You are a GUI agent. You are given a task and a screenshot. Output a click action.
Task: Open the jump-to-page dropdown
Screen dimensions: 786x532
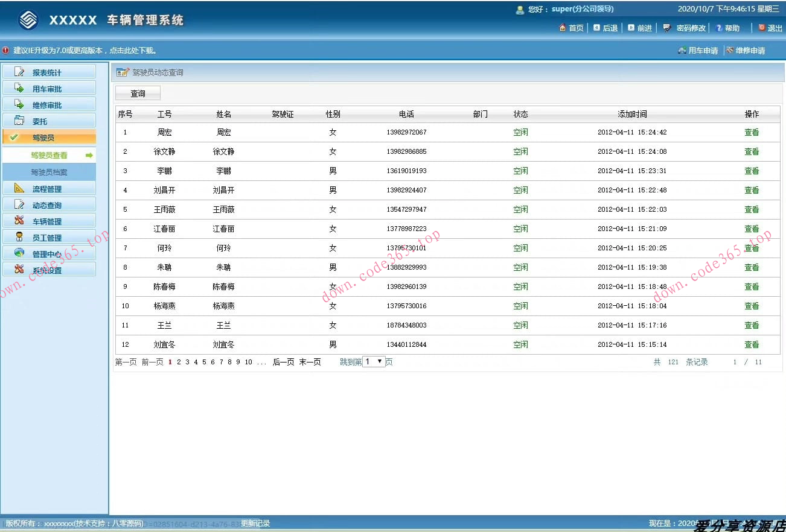(x=374, y=362)
